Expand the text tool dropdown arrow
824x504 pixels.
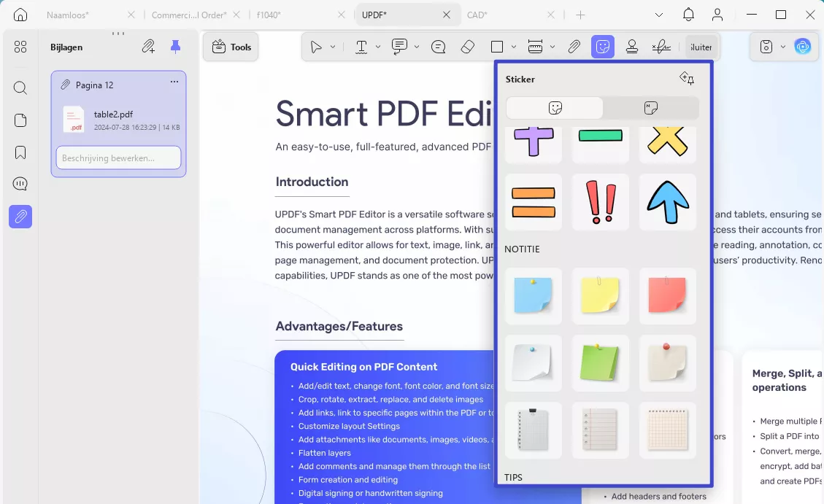[x=378, y=47]
